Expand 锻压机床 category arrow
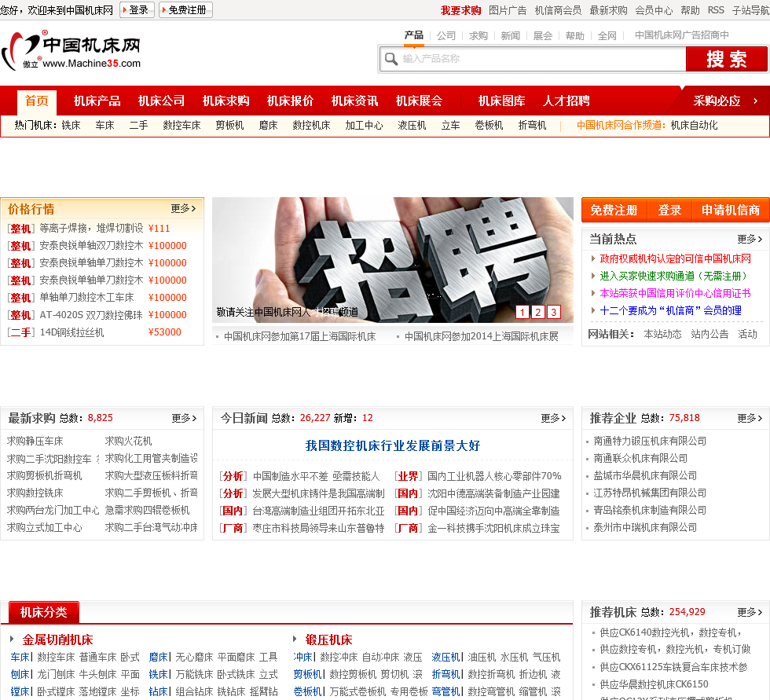Image resolution: width=770 pixels, height=700 pixels. (295, 639)
